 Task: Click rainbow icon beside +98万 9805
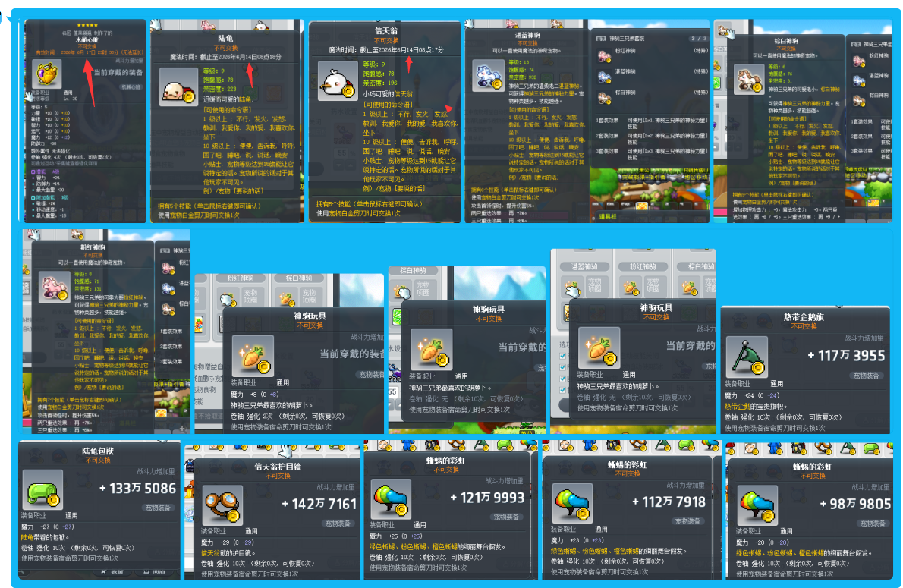(x=757, y=505)
